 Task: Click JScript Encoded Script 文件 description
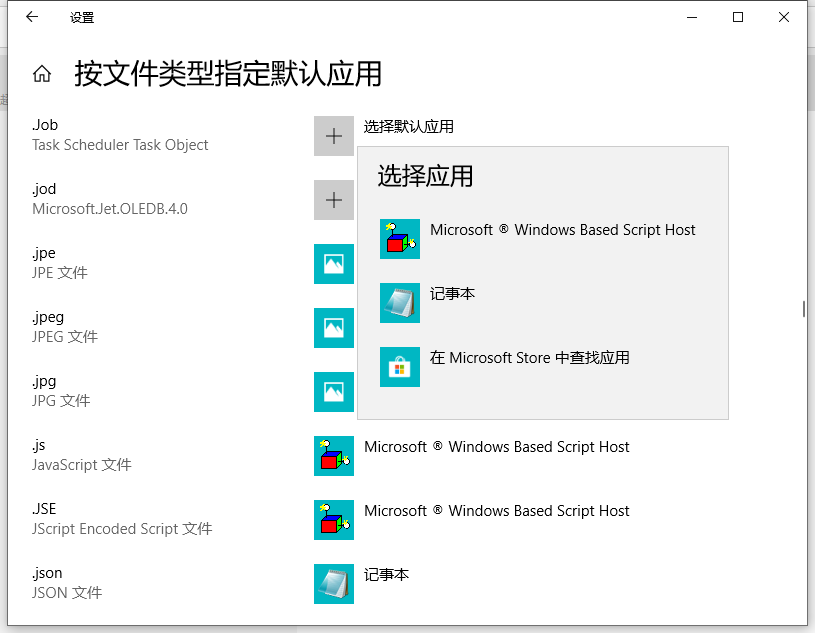click(x=122, y=529)
